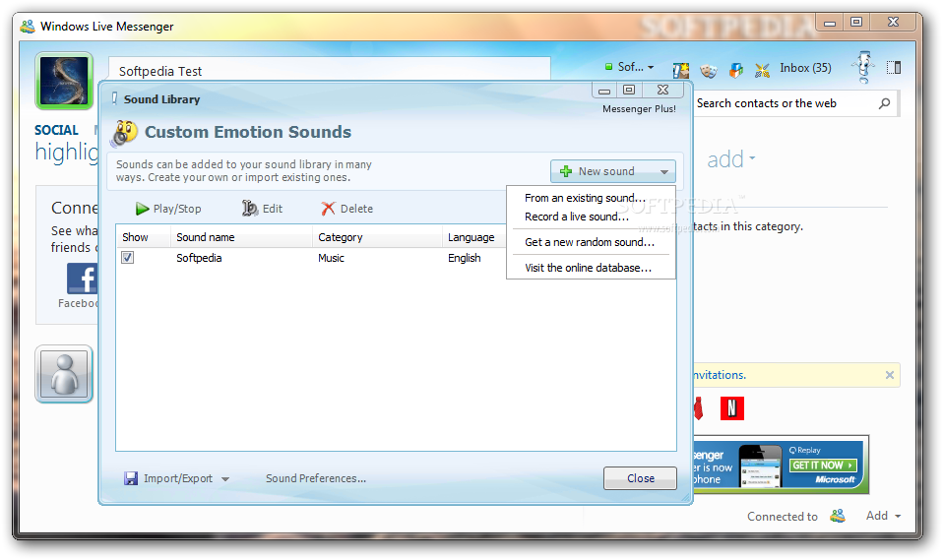Click the invitations link

click(x=720, y=375)
